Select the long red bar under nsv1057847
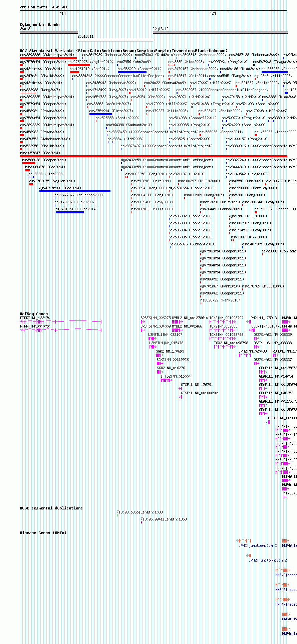The image size is (297, 644). pos(154,156)
